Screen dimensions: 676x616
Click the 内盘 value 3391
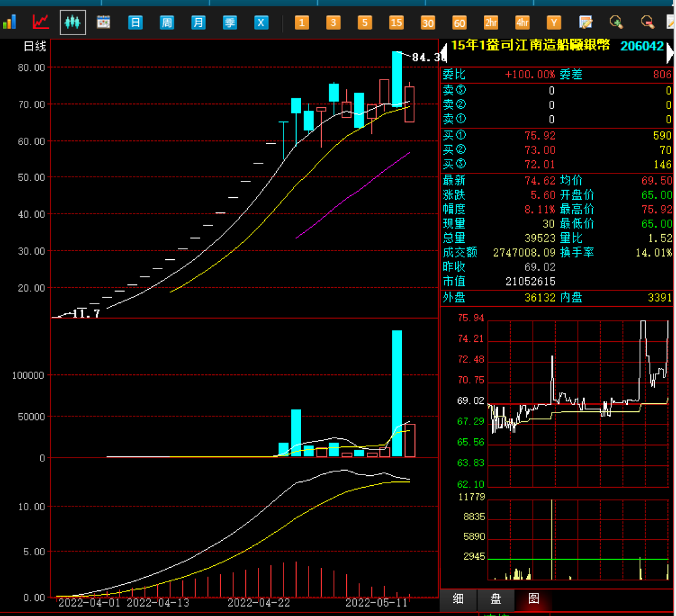coord(660,298)
